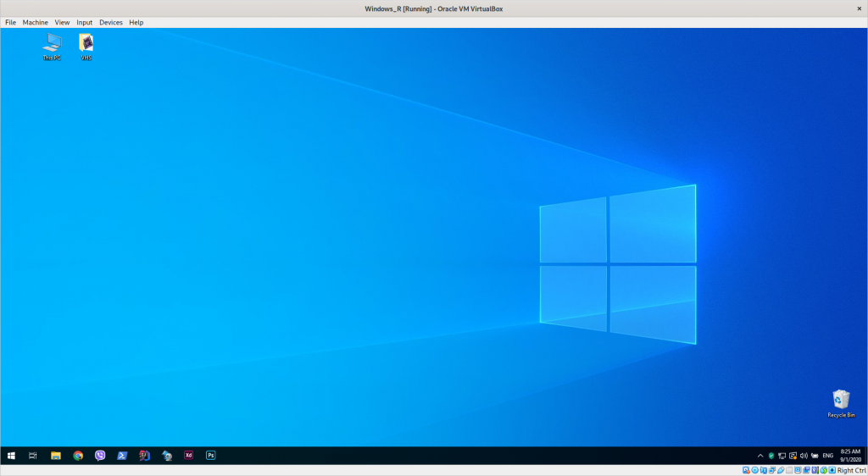Viewport: 868px width, 476px height.
Task: Click the tray icon left of ENG
Action: [815, 456]
